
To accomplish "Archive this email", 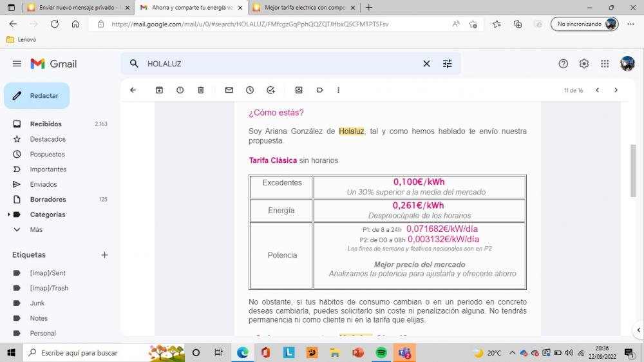I will click(x=159, y=90).
